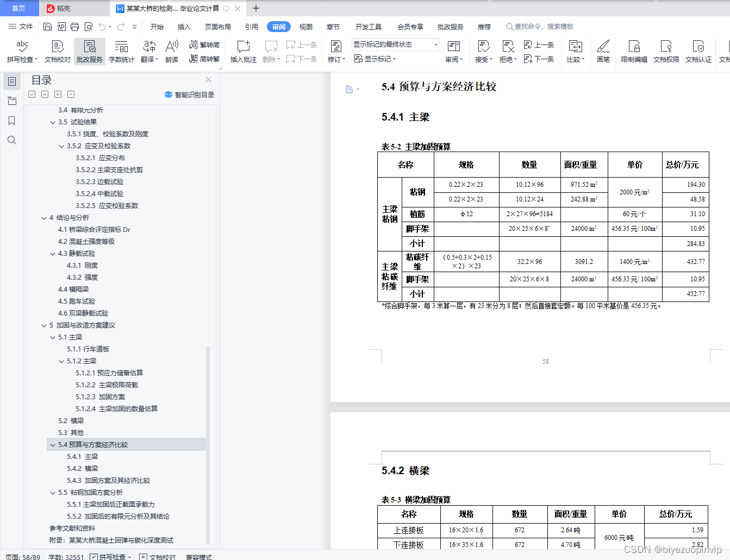Open the batch correction service (批改服务)
The image size is (730, 560).
(x=90, y=52)
